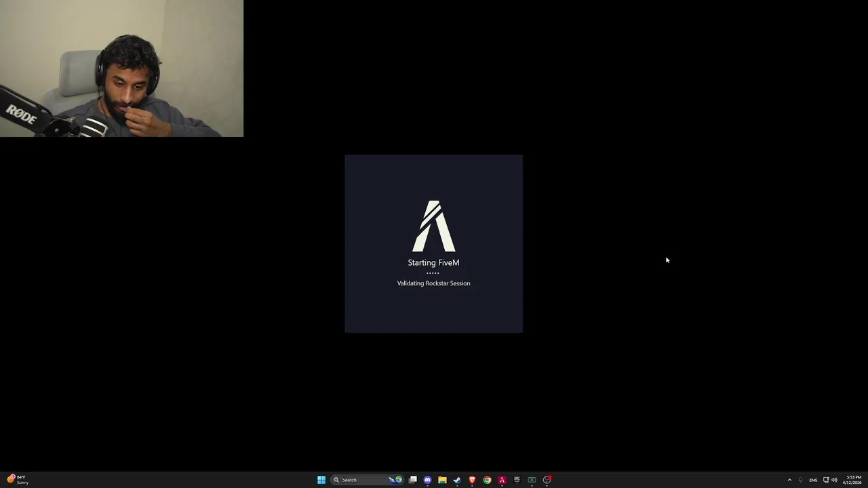Viewport: 868px width, 488px height.
Task: Click the taskbar Search box
Action: [x=366, y=480]
